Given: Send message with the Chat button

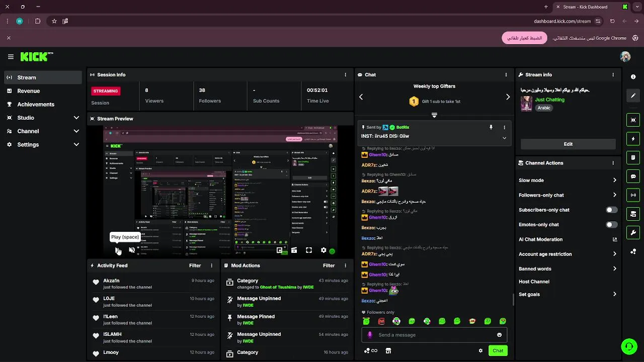Looking at the screenshot, I should pos(498,350).
